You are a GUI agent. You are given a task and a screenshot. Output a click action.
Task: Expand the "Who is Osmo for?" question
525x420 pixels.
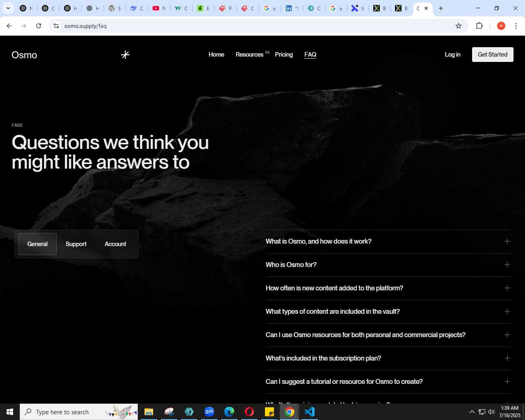tap(388, 265)
